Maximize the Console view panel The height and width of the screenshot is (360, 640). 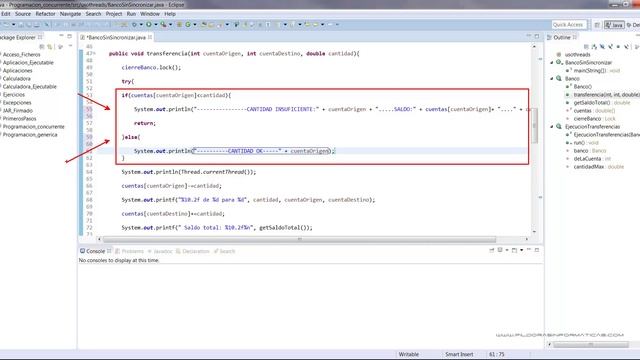[537, 249]
